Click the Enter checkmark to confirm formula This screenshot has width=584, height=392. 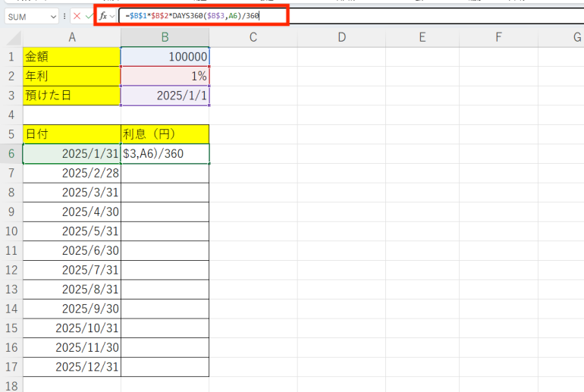[89, 16]
